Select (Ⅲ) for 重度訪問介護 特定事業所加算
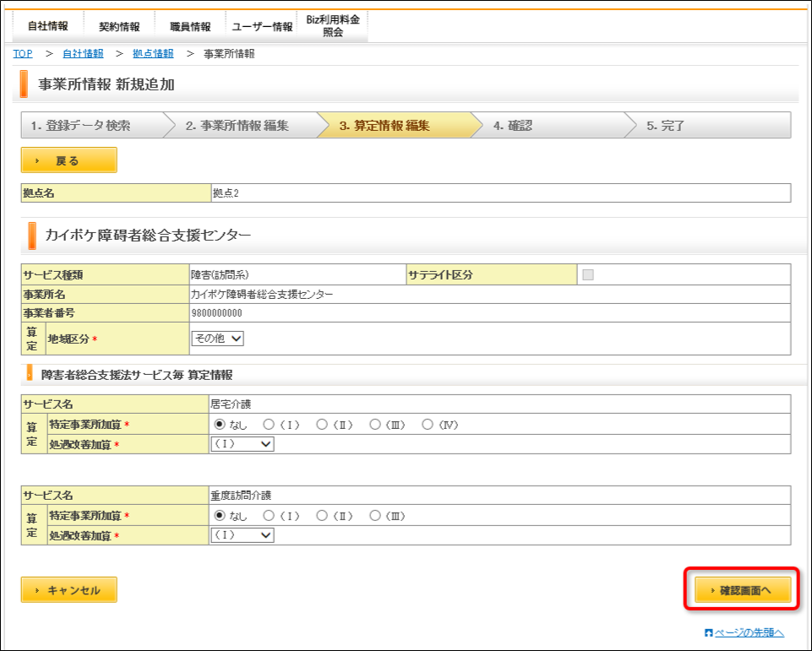The image size is (812, 651). tap(375, 515)
